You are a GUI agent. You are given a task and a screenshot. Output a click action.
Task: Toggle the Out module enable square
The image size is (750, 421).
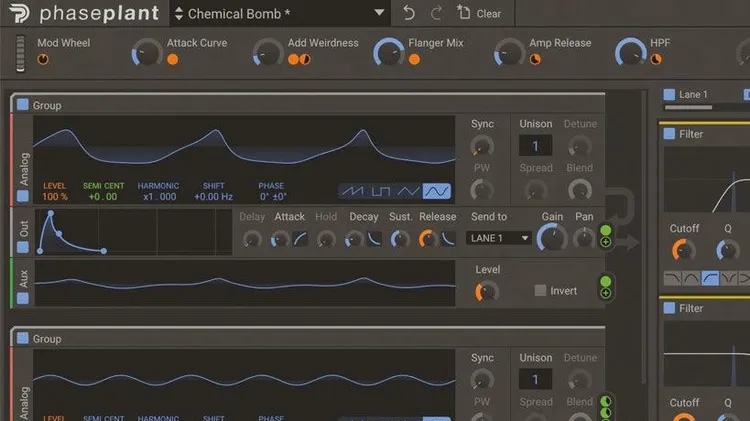click(22, 247)
